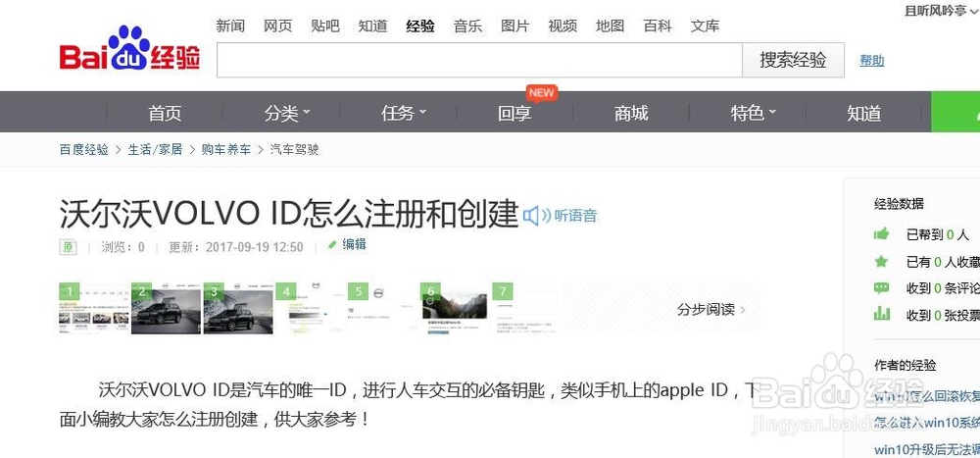Click the green comment bubble icon
The height and width of the screenshot is (458, 980).
(x=882, y=288)
